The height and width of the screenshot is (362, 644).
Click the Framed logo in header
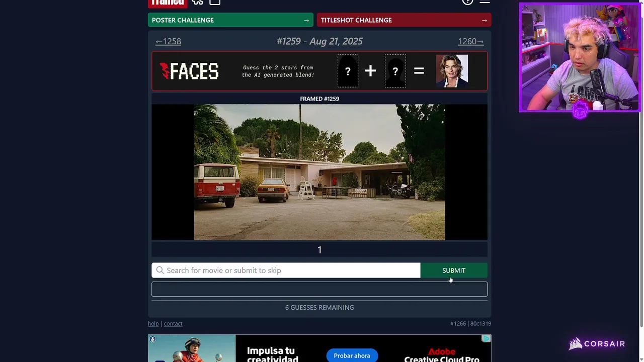click(168, 3)
